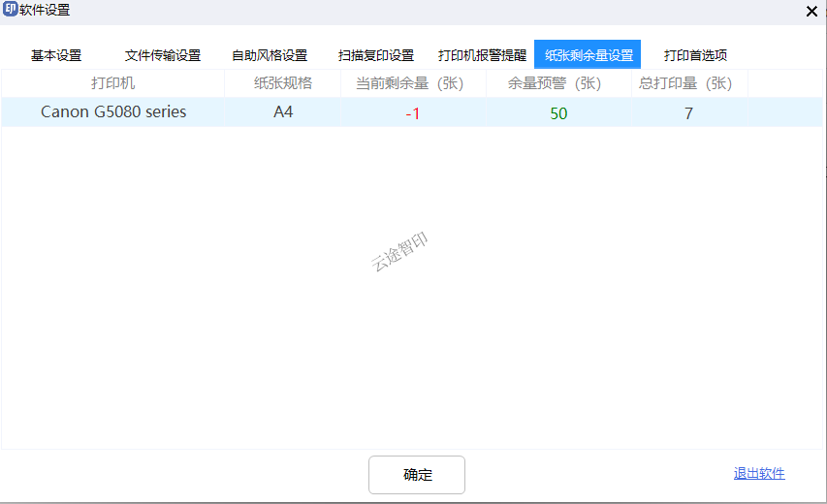Click the A4 paper size cell

coord(283,112)
